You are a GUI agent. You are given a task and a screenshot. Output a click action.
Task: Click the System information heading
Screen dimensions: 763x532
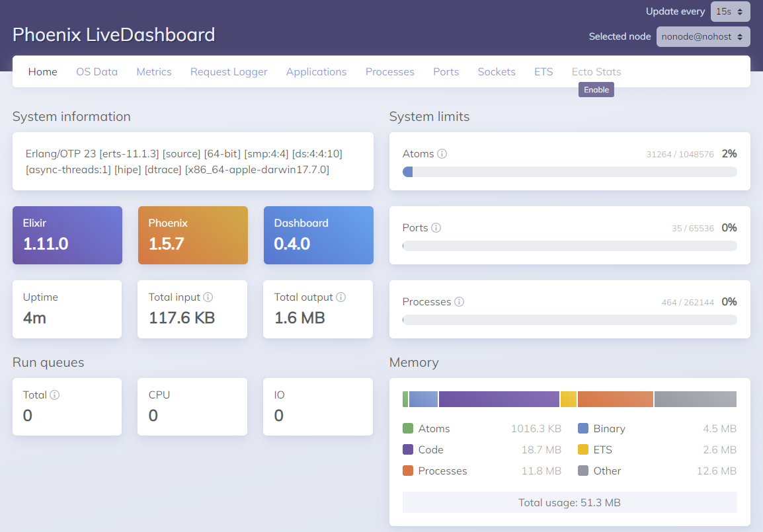pyautogui.click(x=71, y=116)
